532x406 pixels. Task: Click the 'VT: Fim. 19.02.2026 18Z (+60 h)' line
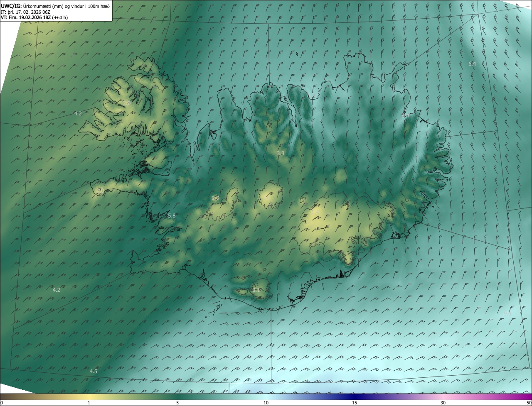(x=34, y=17)
